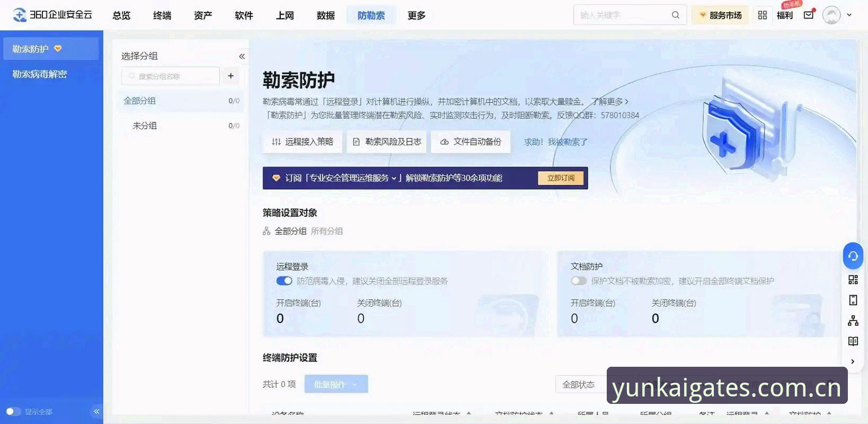Click the search group name field
Image resolution: width=868 pixels, height=424 pixels.
[x=171, y=76]
